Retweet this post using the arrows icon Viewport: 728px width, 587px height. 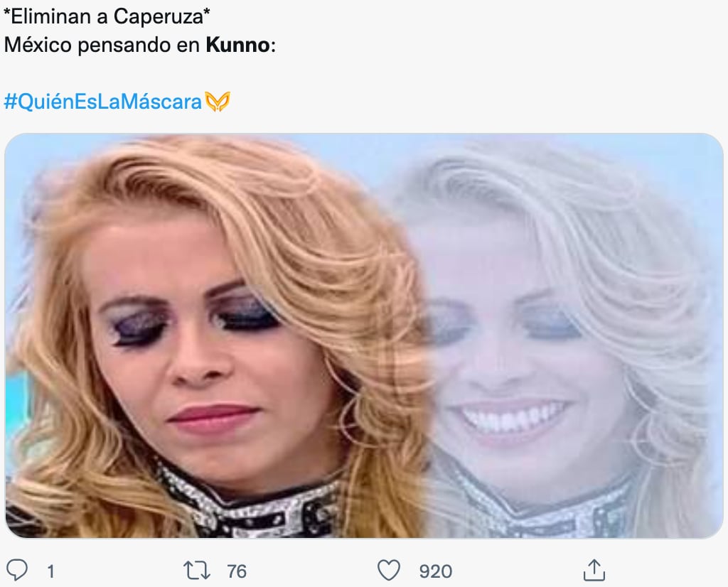pos(197,571)
